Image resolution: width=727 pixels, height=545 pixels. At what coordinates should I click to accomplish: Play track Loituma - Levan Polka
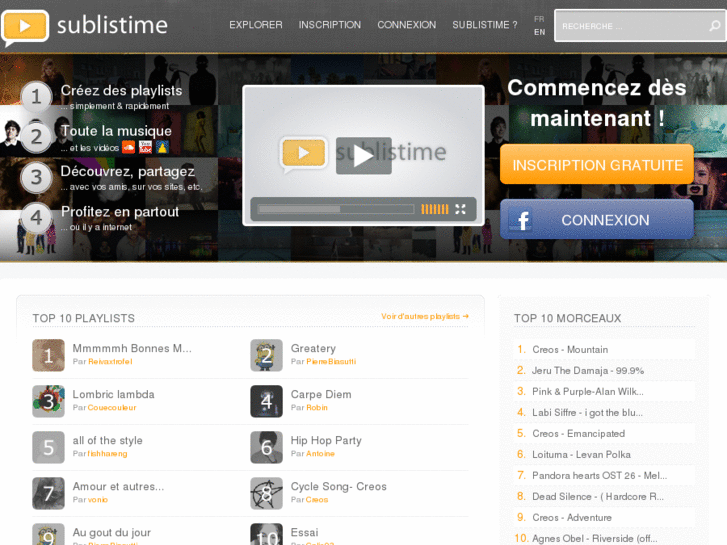(x=581, y=455)
